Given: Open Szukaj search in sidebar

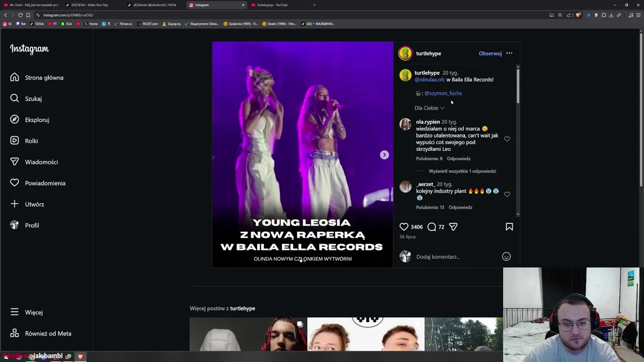Looking at the screenshot, I should 26,99.
